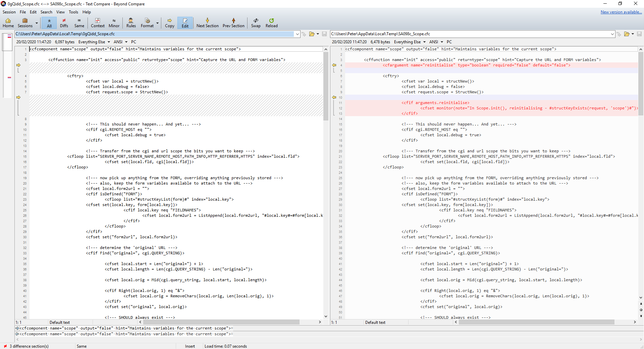Click the right file path input field
This screenshot has height=349, width=644.
470,34
